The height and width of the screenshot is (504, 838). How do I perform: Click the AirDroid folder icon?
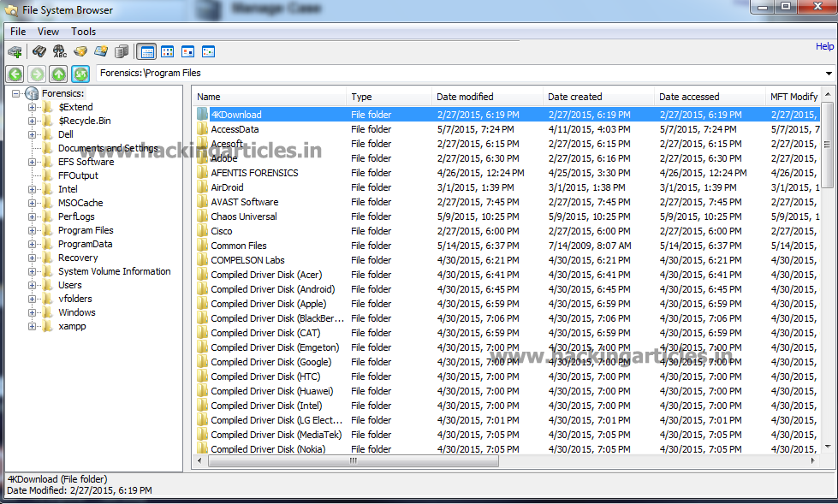point(202,187)
